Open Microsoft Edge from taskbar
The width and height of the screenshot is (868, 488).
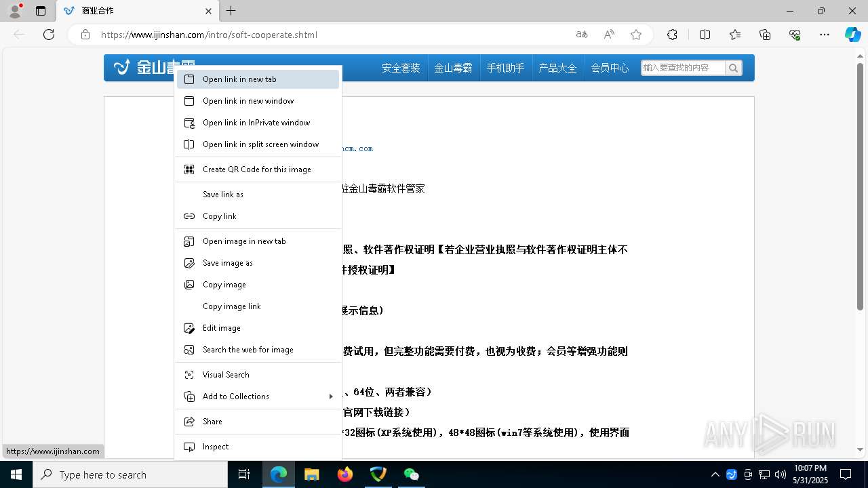click(279, 474)
